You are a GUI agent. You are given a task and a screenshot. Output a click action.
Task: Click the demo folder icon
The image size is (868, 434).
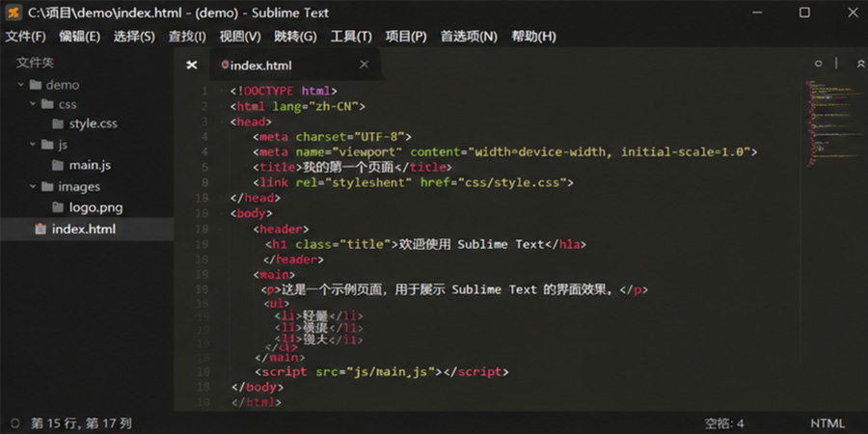pyautogui.click(x=36, y=85)
